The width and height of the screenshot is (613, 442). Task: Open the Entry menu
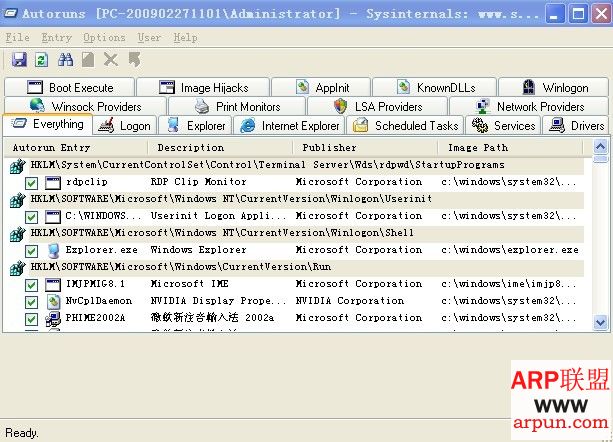click(x=57, y=38)
